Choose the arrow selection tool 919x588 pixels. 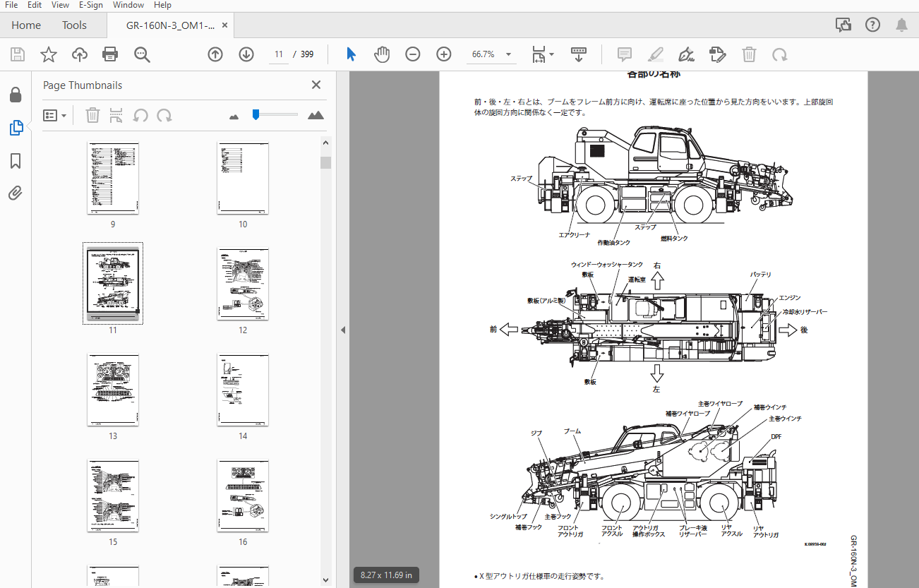pos(351,54)
